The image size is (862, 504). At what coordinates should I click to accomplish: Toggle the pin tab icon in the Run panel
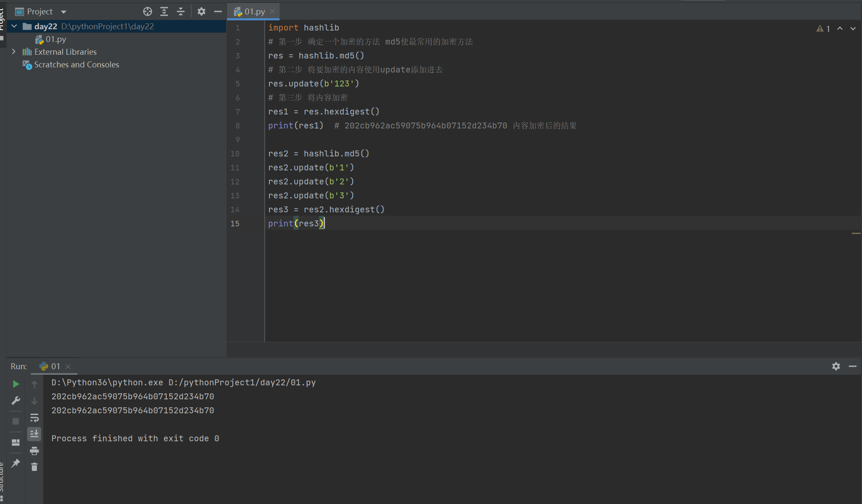(x=16, y=463)
